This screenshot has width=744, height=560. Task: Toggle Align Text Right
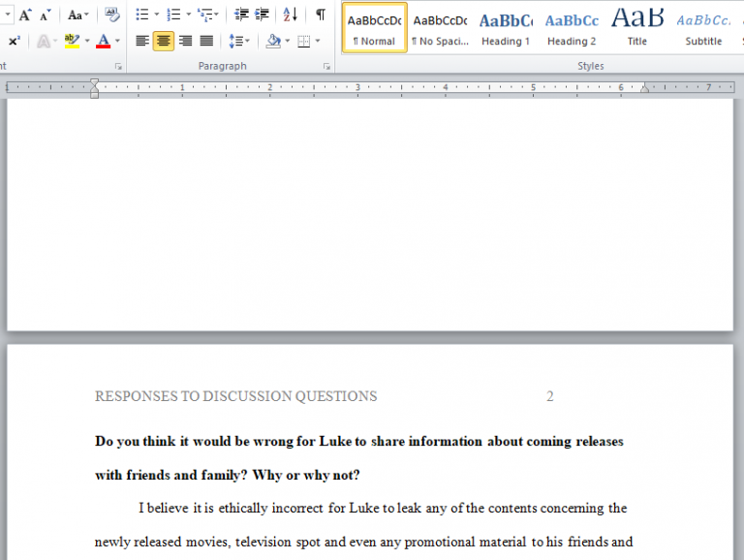pos(185,42)
